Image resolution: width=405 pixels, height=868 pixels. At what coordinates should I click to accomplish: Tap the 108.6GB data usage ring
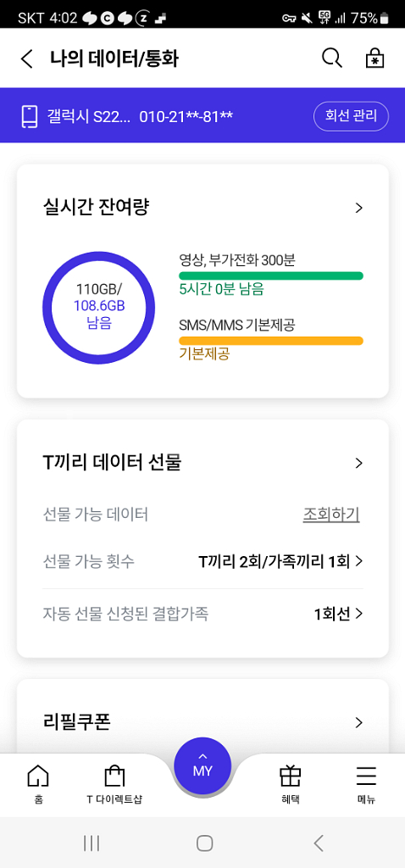[99, 308]
